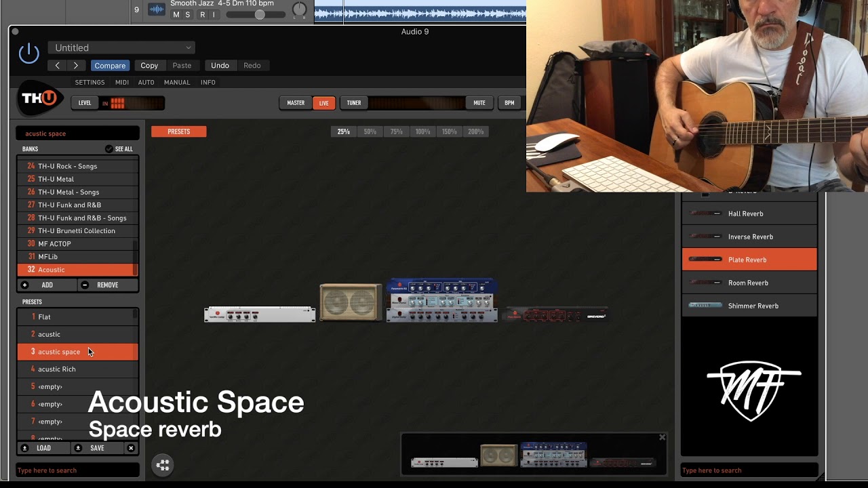Click the TH-U logo

coord(40,99)
